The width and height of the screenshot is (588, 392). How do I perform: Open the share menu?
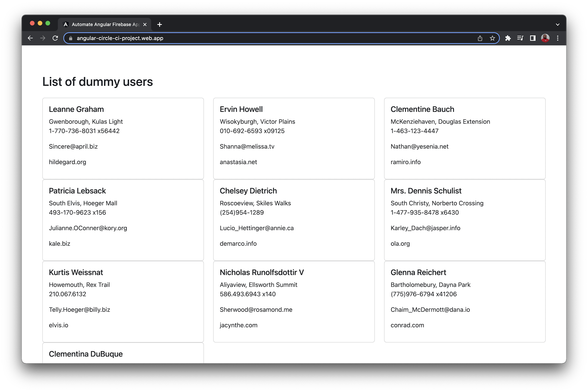(480, 38)
